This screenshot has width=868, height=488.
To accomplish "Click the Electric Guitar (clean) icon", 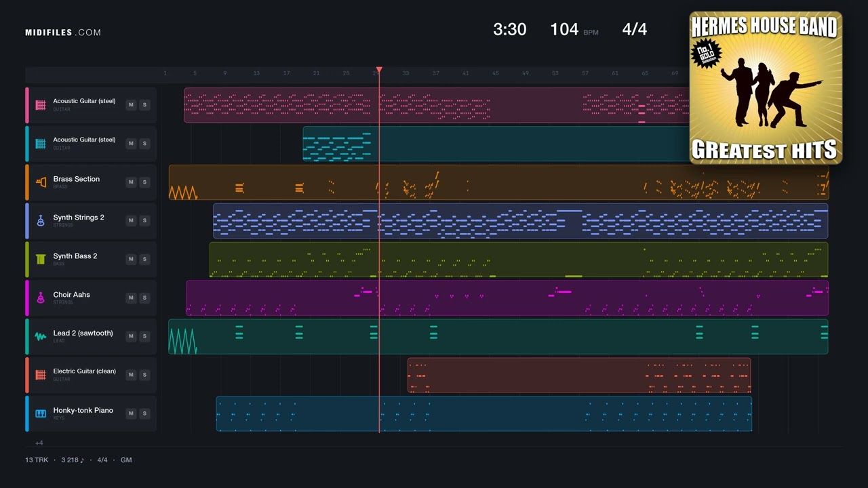I will [41, 375].
